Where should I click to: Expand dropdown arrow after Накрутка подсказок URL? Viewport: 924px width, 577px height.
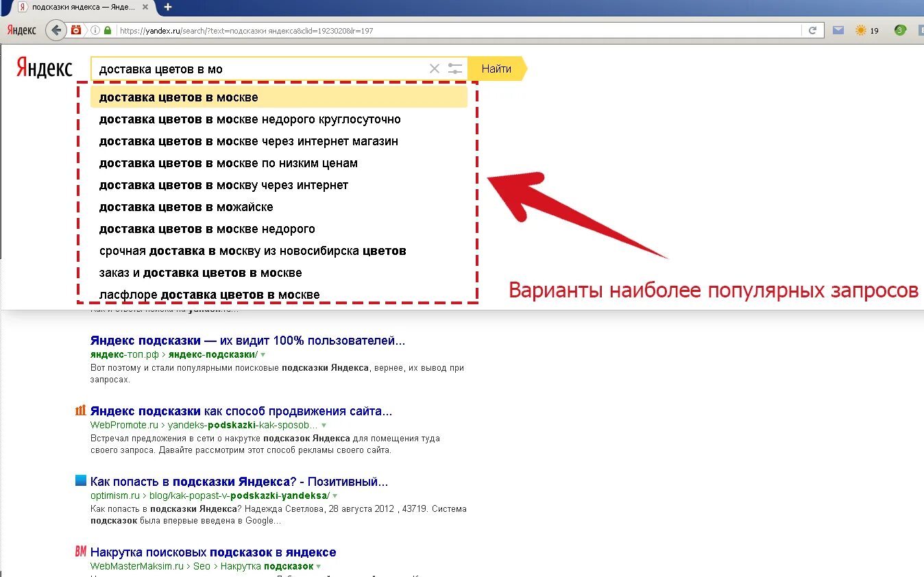(x=319, y=567)
